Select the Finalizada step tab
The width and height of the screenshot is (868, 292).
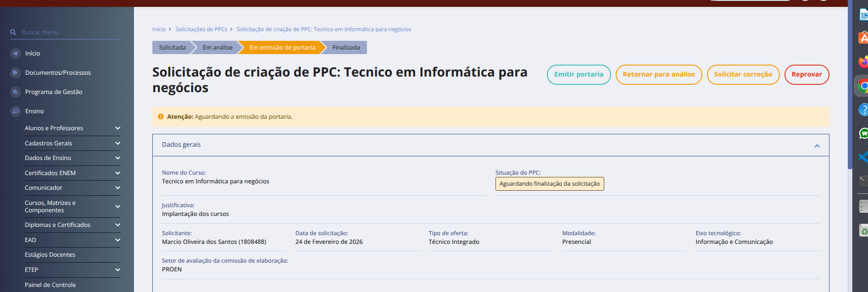click(346, 48)
